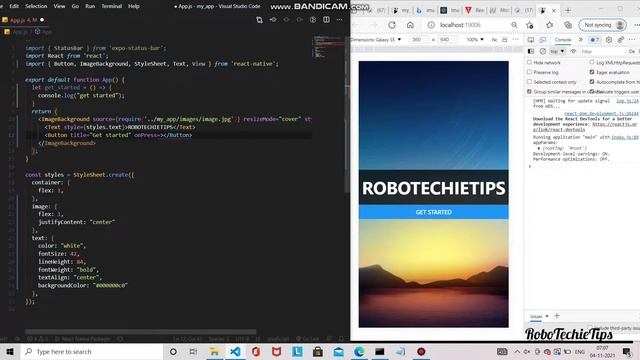Click the device height input field
640x360 pixels.
(x=446, y=40)
